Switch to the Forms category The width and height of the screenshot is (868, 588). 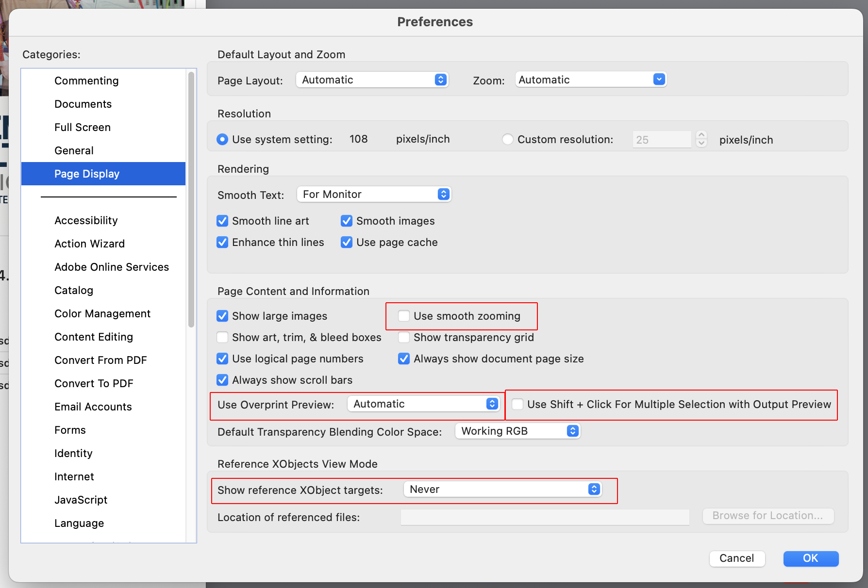70,430
